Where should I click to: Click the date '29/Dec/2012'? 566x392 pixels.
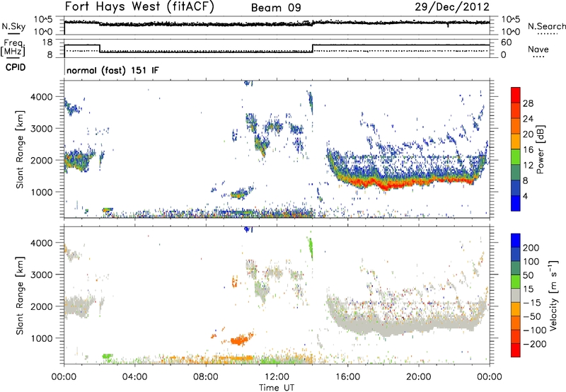(452, 7)
